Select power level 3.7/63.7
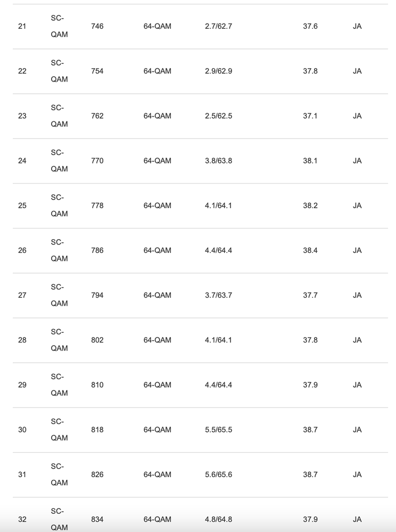The width and height of the screenshot is (396, 532). click(x=218, y=295)
